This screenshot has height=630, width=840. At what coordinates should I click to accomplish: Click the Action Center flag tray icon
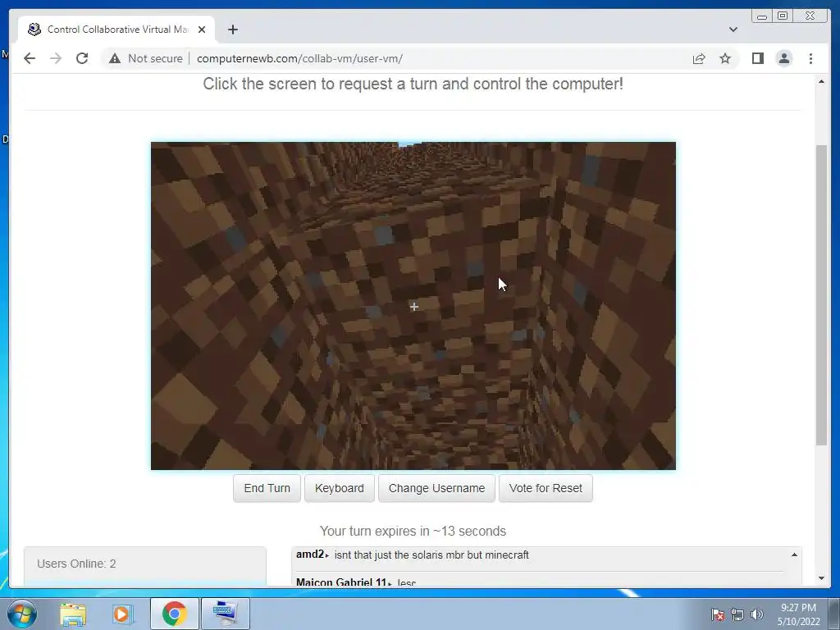point(718,614)
